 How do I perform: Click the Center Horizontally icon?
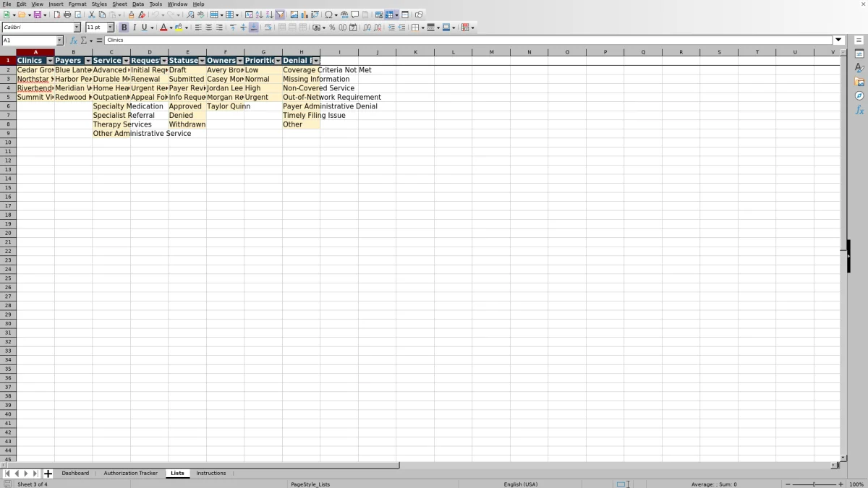pos(208,27)
